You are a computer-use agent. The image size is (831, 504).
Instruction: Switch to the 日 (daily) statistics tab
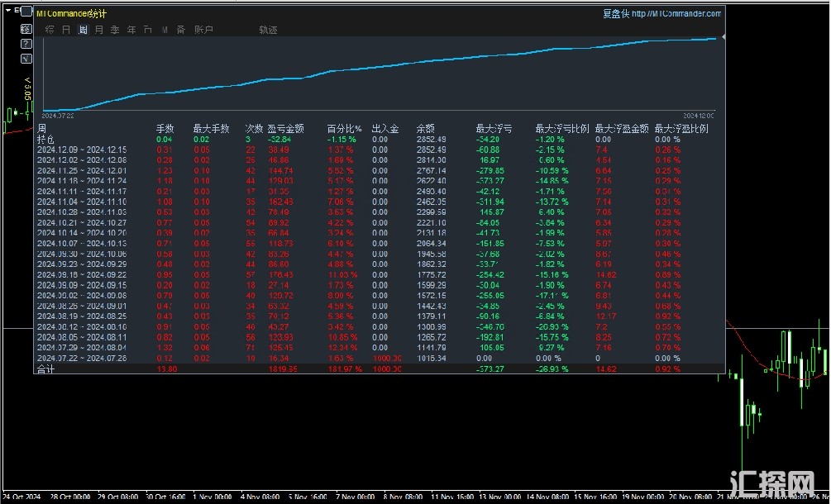click(66, 30)
